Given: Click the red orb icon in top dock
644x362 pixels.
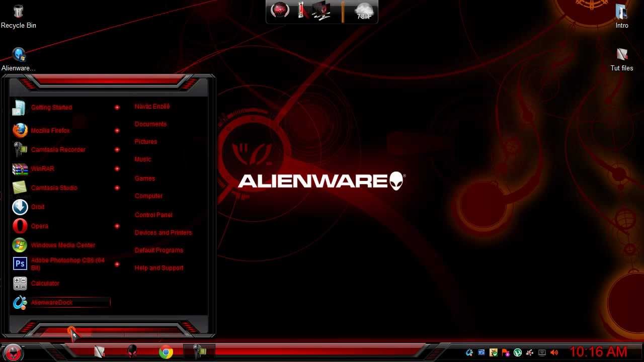Looking at the screenshot, I should pyautogui.click(x=280, y=11).
